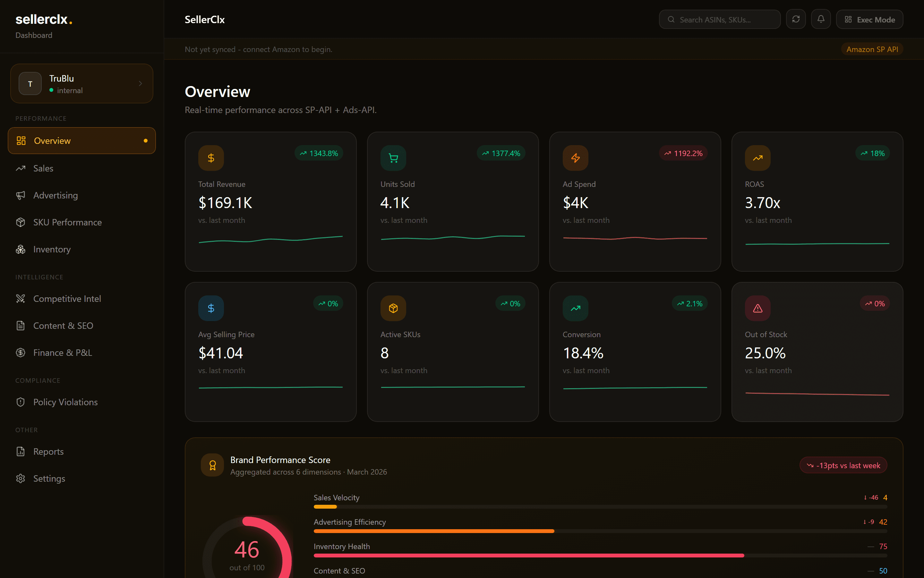Image resolution: width=924 pixels, height=578 pixels.
Task: Click the 2.1% conversion change badge
Action: (x=689, y=303)
